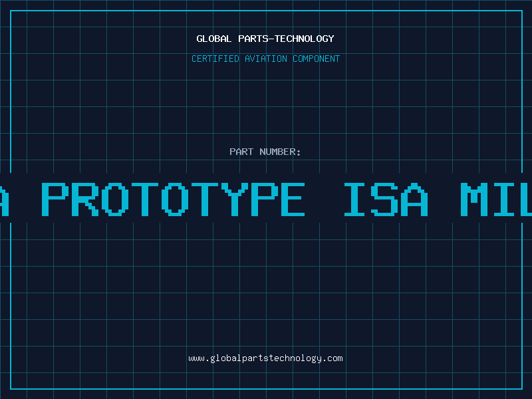Click the PART NUMBER: label

265,152
